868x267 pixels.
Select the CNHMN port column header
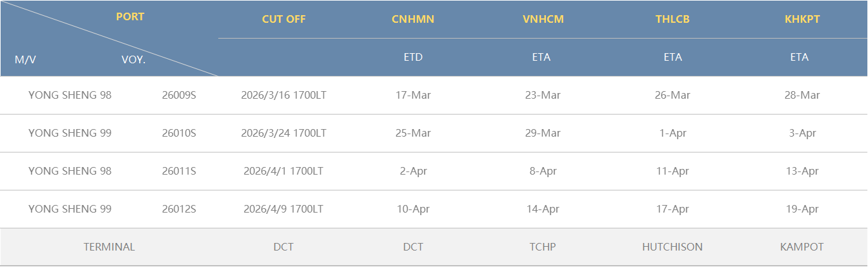tap(413, 19)
